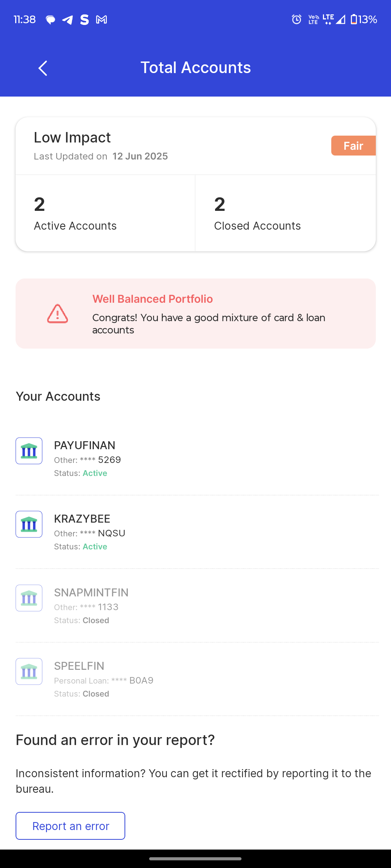This screenshot has width=391, height=868.
Task: Tap the Gmail notification icon
Action: click(x=101, y=20)
